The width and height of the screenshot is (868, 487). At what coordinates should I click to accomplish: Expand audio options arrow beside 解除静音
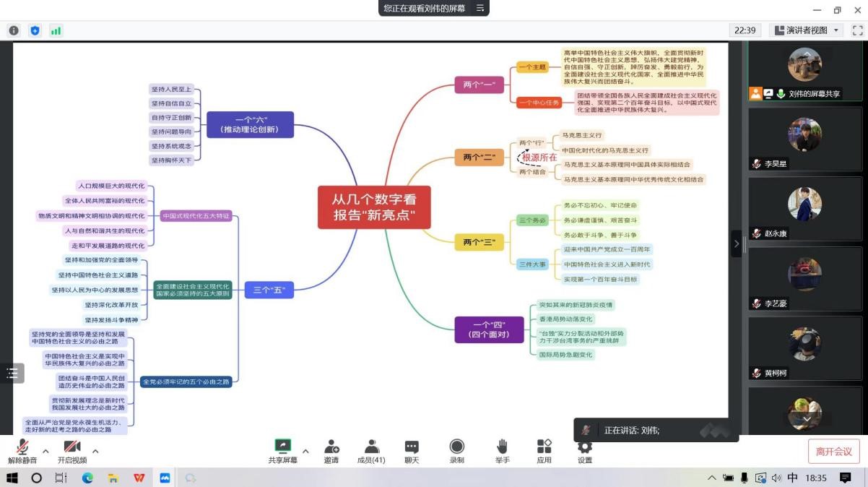45,452
